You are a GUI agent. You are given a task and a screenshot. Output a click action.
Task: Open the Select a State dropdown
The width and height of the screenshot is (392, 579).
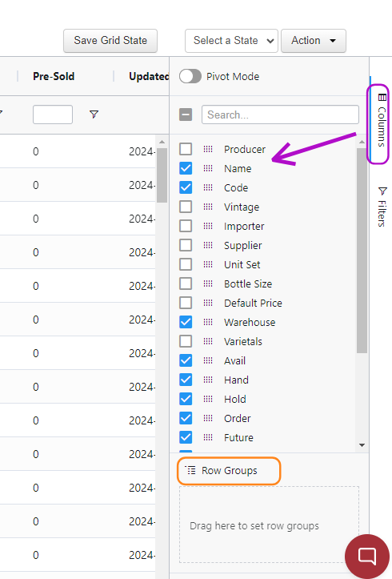[x=231, y=41]
